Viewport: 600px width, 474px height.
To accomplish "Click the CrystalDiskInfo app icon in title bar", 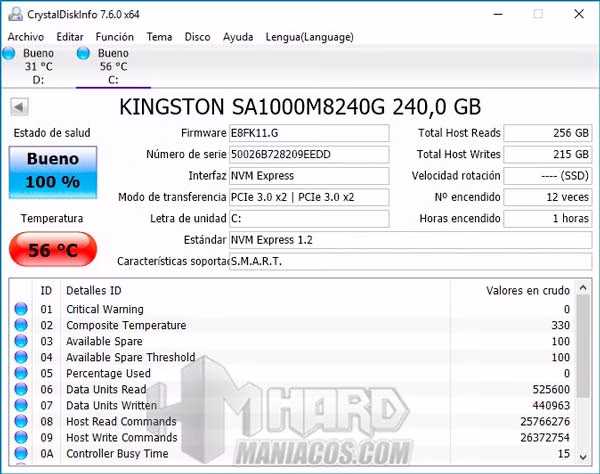I will [12, 12].
